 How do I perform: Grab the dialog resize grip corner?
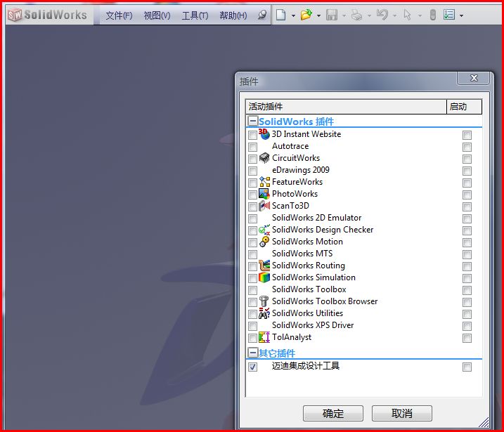point(484,422)
